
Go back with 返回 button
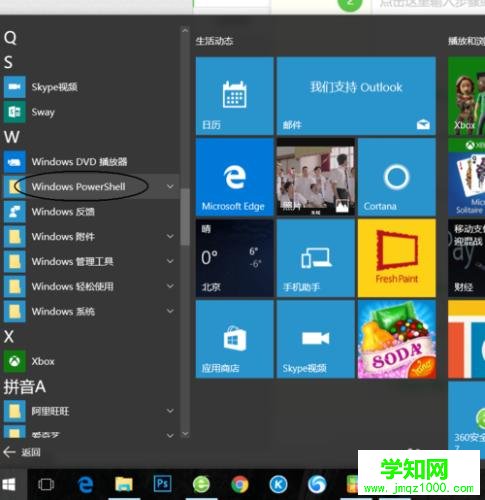22,452
